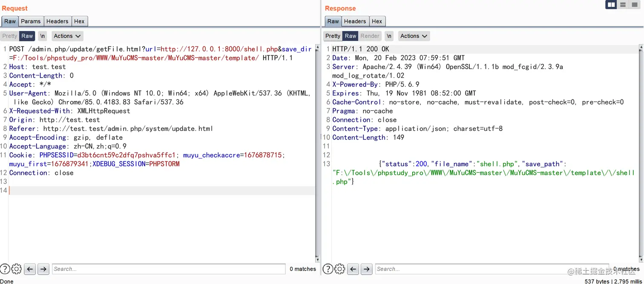Screen dimensions: 644x284
Task: Click Done status text
Action: click(7, 281)
